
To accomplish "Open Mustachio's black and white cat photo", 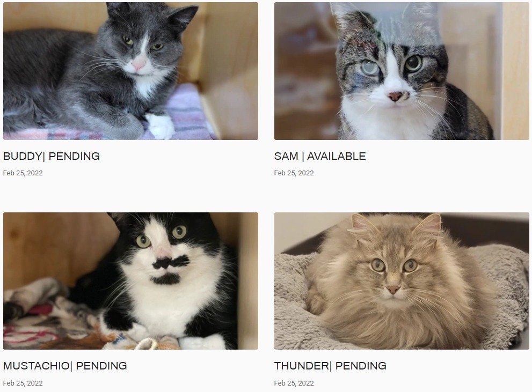I will click(130, 281).
